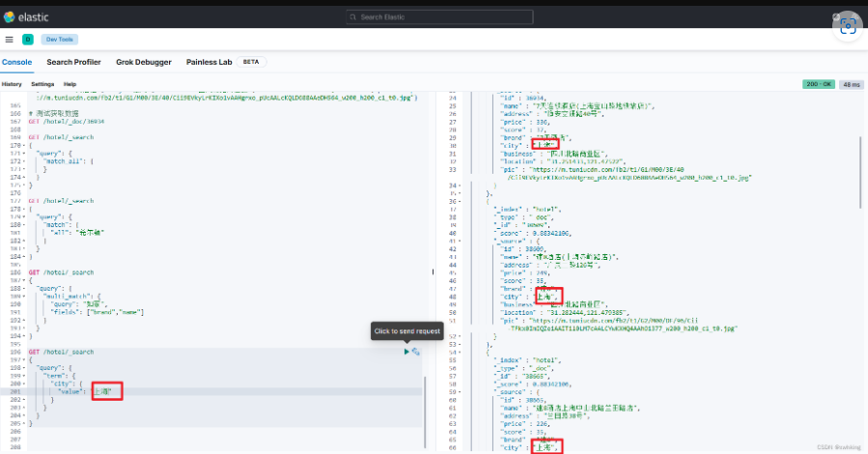The height and width of the screenshot is (454, 868).
Task: Click the Help link
Action: pos(70,84)
